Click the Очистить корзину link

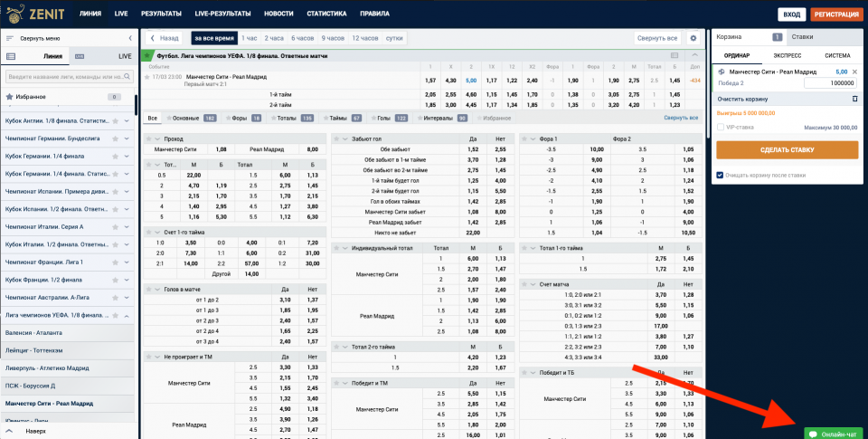click(x=742, y=99)
